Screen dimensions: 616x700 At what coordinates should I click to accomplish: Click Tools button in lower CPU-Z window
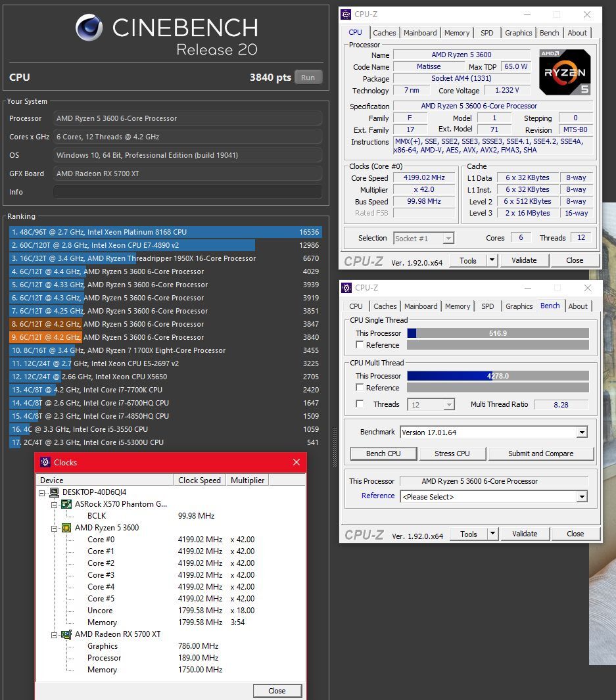(x=468, y=534)
